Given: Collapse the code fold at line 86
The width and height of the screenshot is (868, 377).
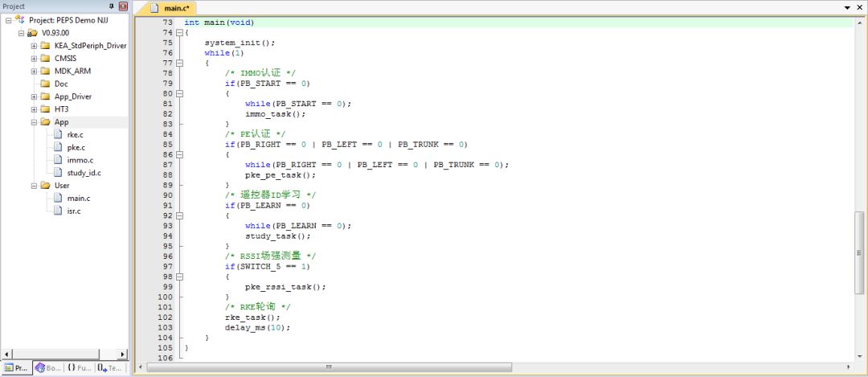Looking at the screenshot, I should tap(179, 154).
